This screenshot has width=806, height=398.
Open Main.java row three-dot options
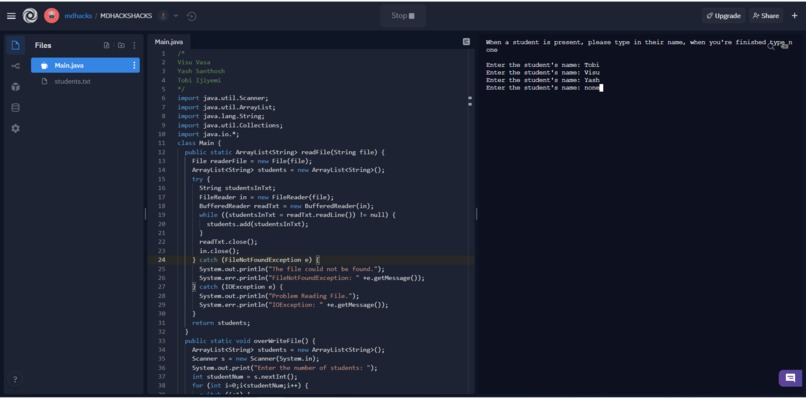(134, 65)
